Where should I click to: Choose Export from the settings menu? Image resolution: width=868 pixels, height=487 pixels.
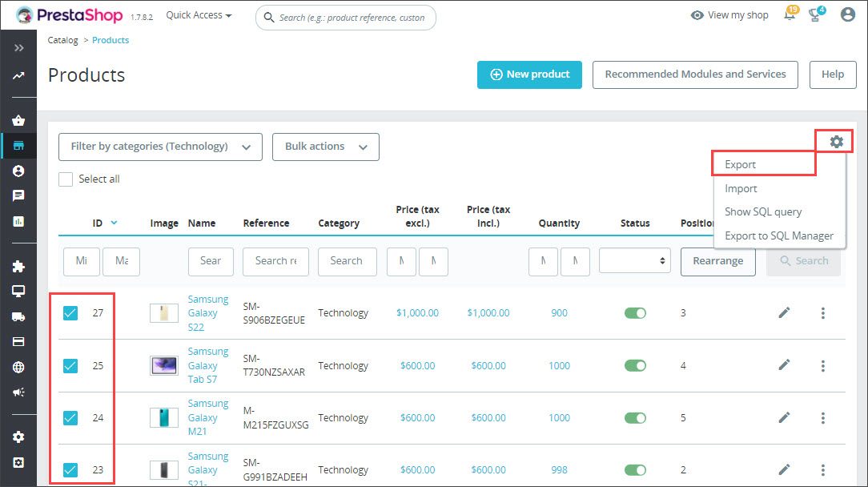tap(740, 164)
